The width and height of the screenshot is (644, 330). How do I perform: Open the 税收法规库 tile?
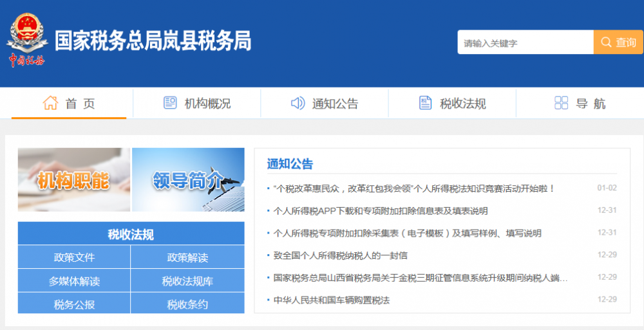point(187,281)
